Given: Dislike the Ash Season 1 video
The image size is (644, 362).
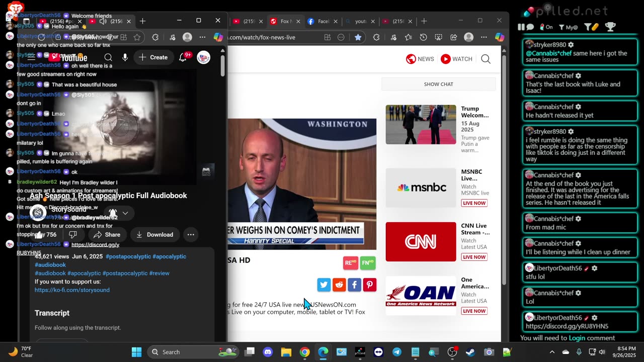Looking at the screenshot, I should [x=72, y=235].
